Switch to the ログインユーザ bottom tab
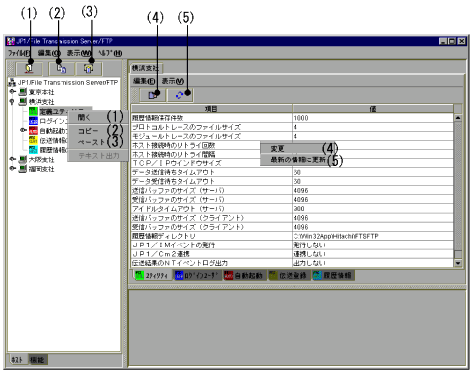Image resolution: width=472 pixels, height=373 pixels. [x=197, y=275]
